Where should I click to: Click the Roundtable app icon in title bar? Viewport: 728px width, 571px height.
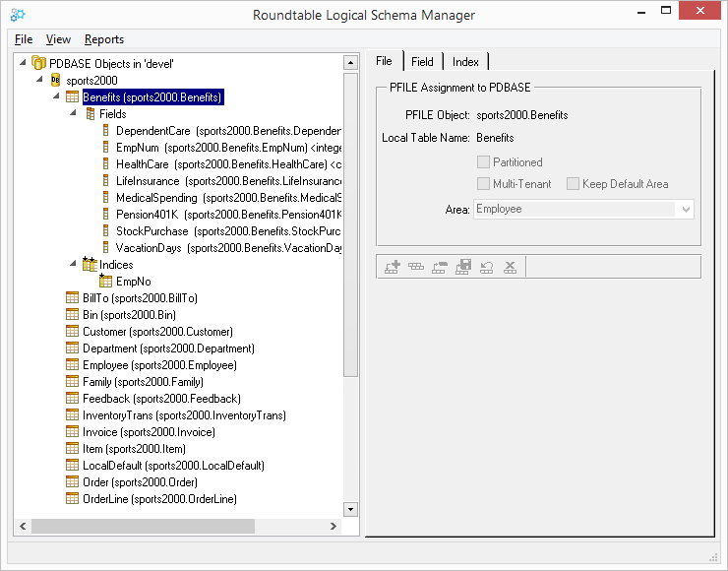pyautogui.click(x=18, y=15)
